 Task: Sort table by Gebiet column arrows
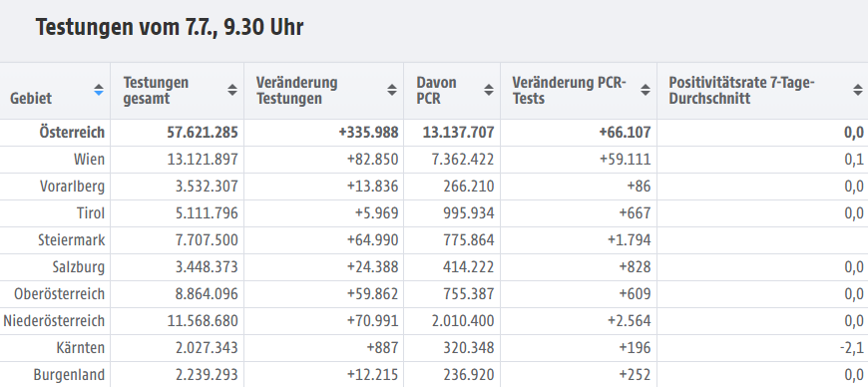tap(99, 90)
